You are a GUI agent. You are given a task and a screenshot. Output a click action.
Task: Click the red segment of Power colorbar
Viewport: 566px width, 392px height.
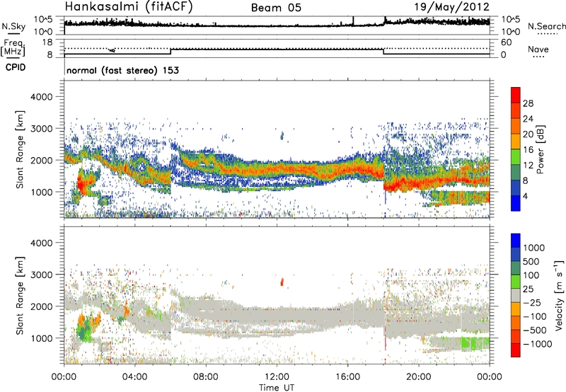[515, 95]
